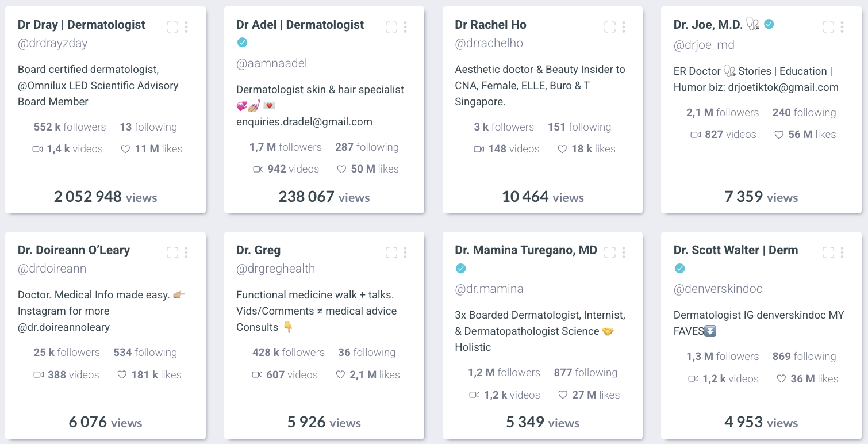
Task: Open options menu on Dr Rachel Ho card
Action: click(624, 27)
